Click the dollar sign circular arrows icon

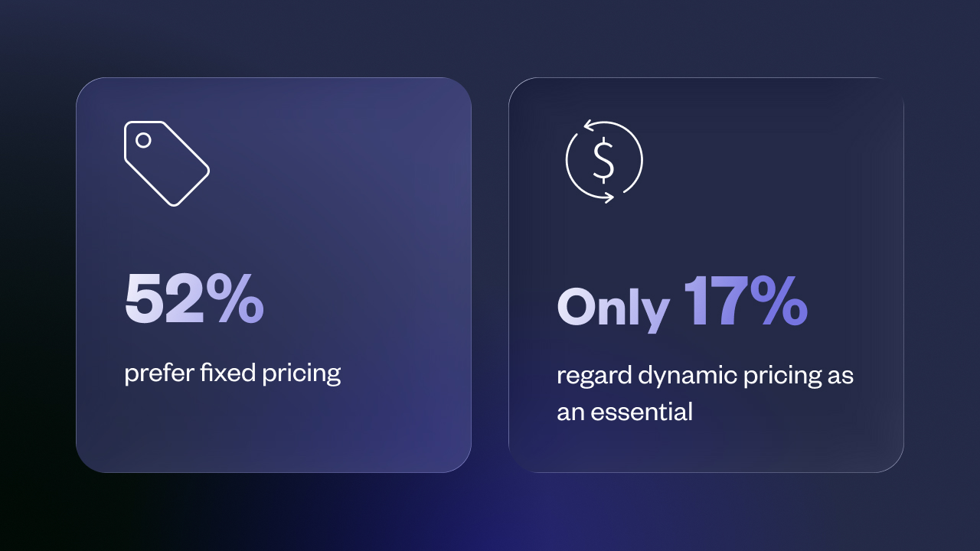click(603, 161)
